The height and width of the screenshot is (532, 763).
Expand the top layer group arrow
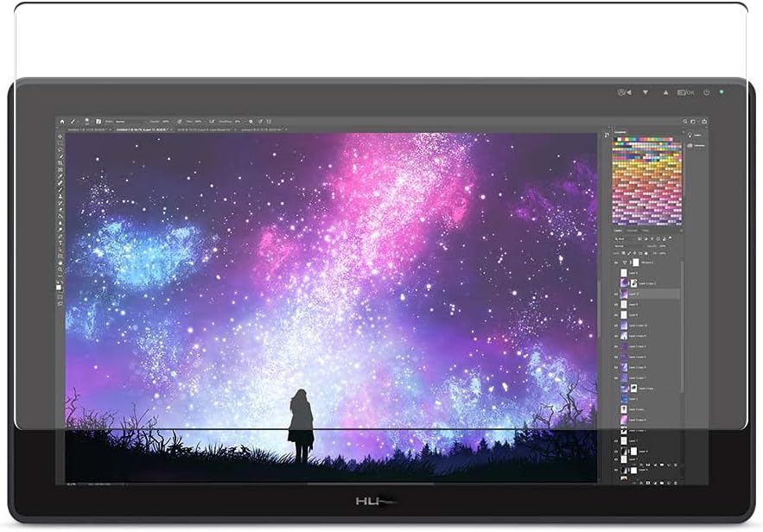pos(625,263)
